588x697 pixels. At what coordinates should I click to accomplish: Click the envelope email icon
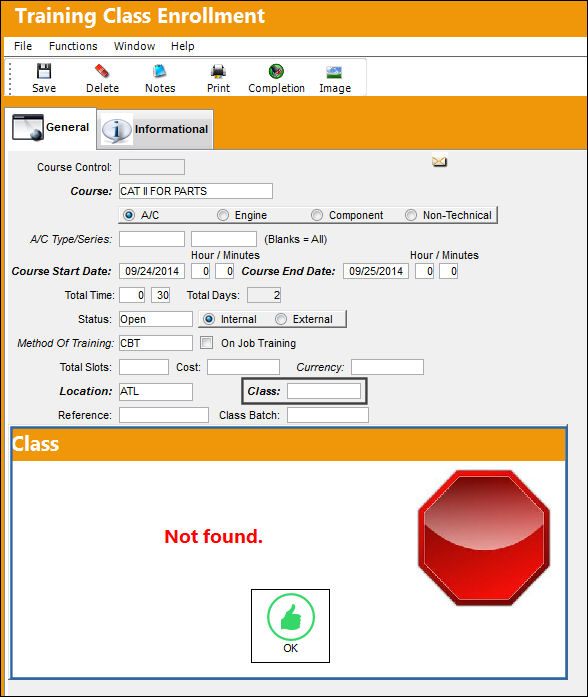coord(439,161)
